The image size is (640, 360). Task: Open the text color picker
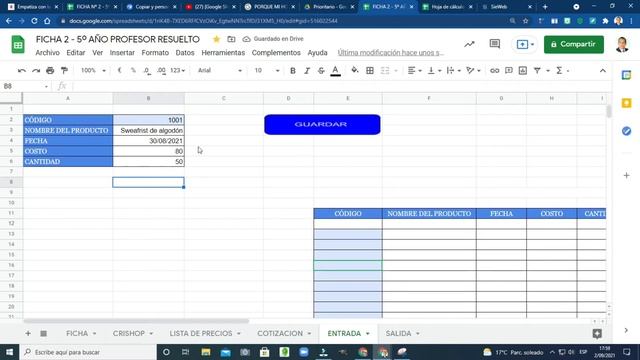[336, 71]
